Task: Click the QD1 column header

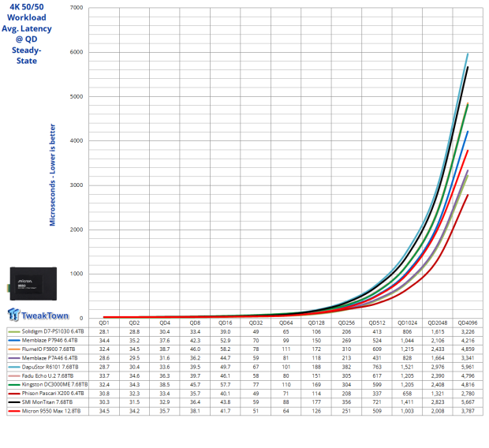Action: [x=104, y=323]
